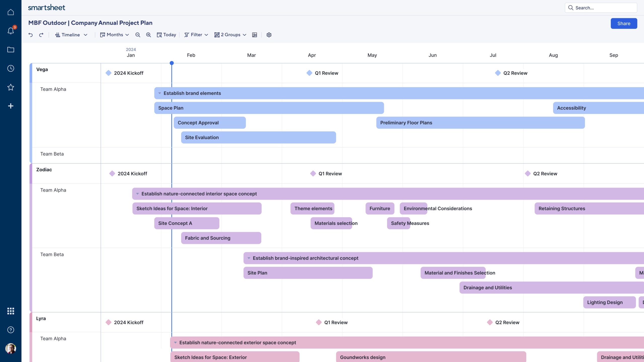Image resolution: width=644 pixels, height=362 pixels.
Task: Open the Browse folder in the sidebar
Action: pyautogui.click(x=11, y=50)
